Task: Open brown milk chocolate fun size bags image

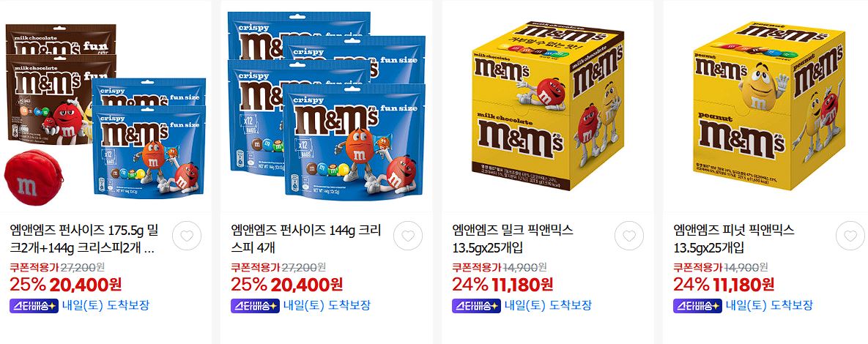Action: 60,83
